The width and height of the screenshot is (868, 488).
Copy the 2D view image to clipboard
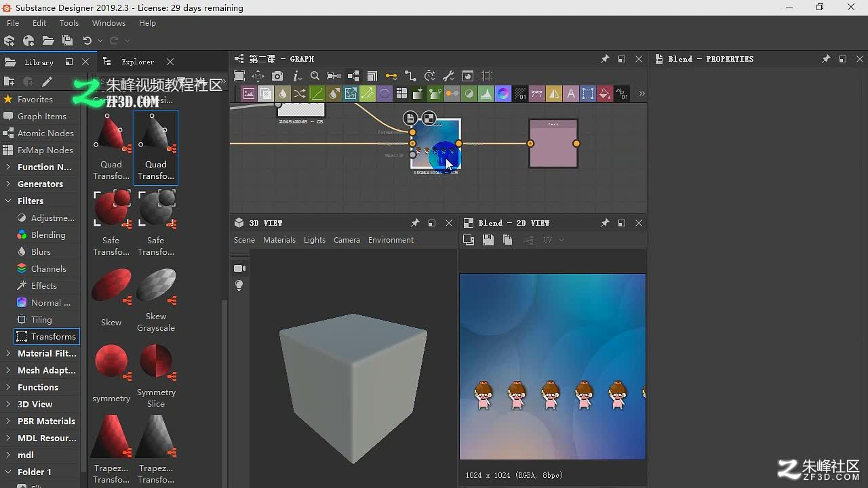click(x=507, y=240)
